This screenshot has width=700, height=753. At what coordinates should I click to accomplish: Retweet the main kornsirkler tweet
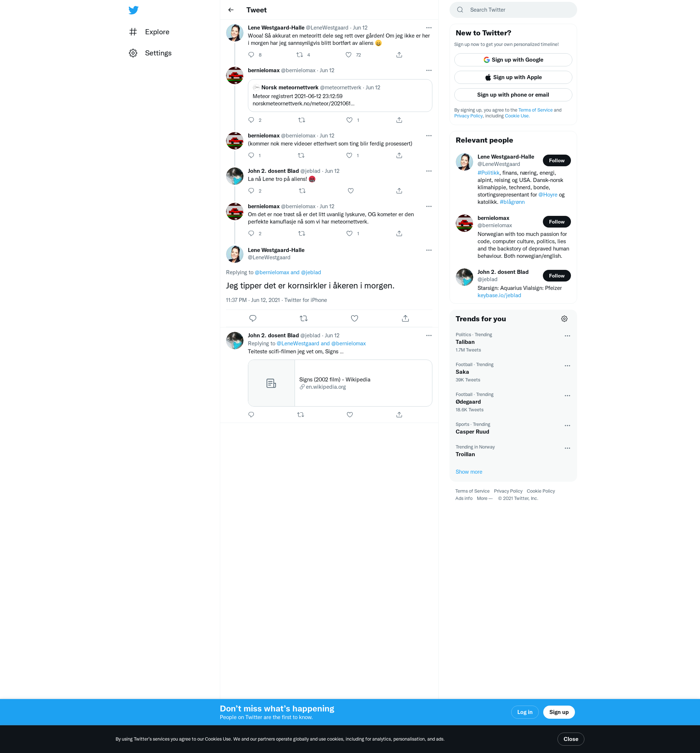(x=304, y=319)
